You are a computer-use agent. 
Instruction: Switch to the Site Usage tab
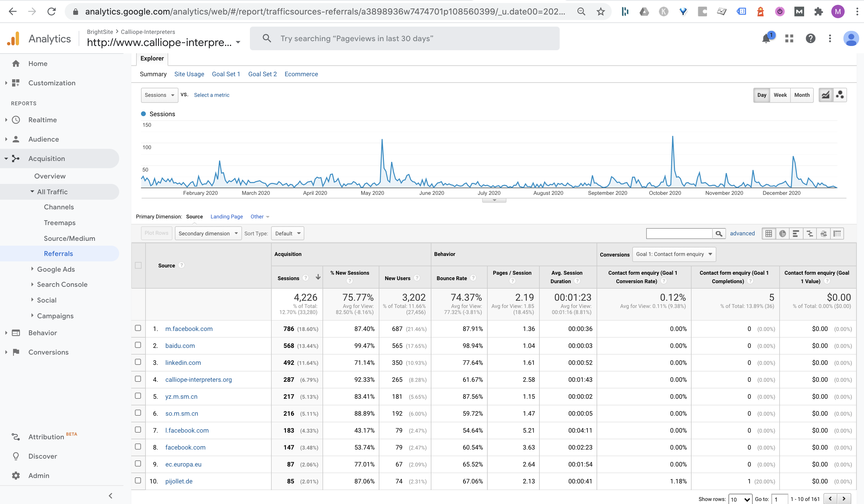click(189, 74)
